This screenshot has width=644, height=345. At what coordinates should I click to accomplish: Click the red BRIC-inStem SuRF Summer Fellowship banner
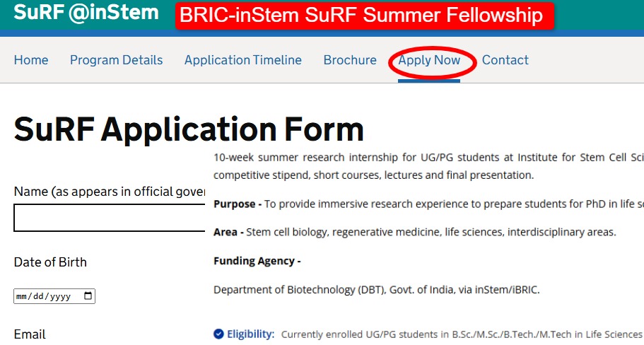[x=363, y=16]
